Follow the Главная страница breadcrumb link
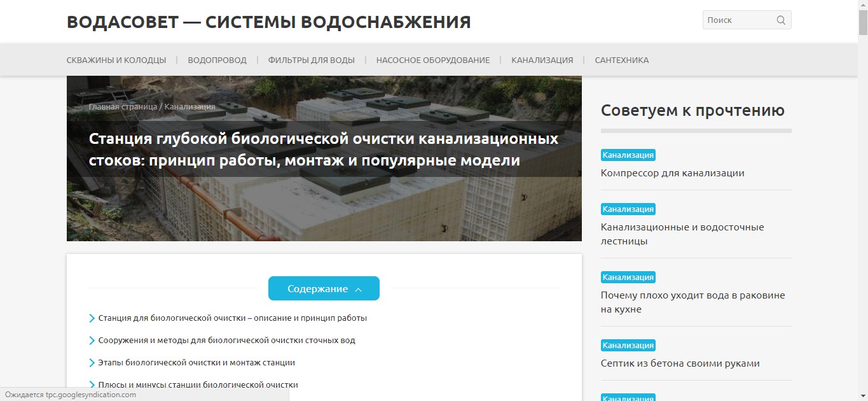 click(123, 106)
